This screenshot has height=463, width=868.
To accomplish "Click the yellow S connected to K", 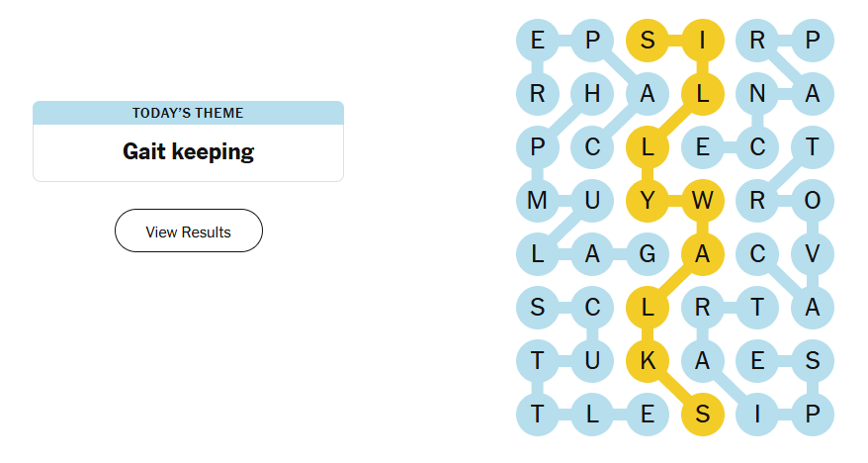I will (703, 415).
